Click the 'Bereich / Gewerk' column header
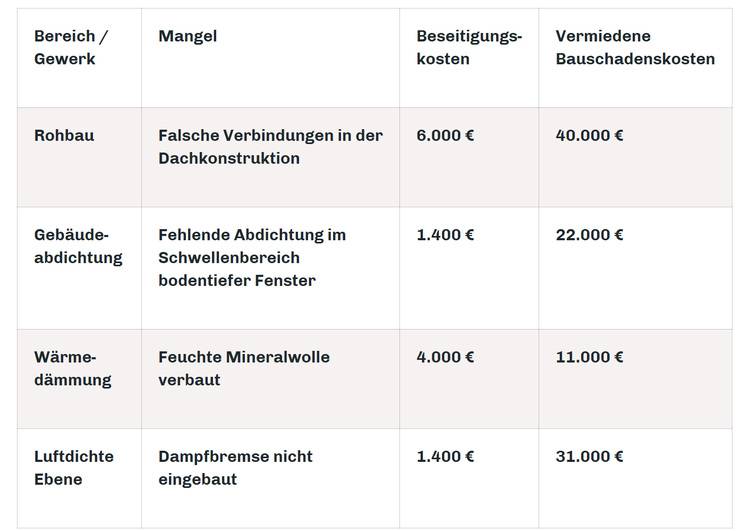750x531 pixels. 71,48
